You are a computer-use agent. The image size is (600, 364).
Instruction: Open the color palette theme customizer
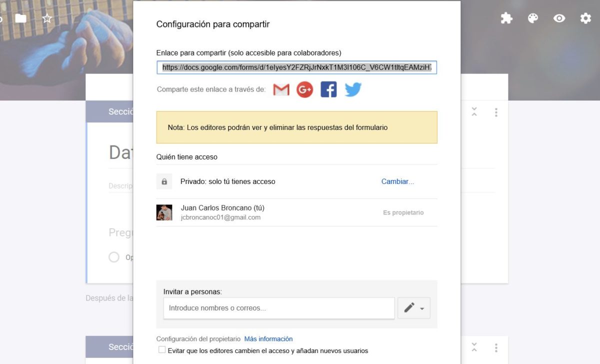click(x=532, y=17)
